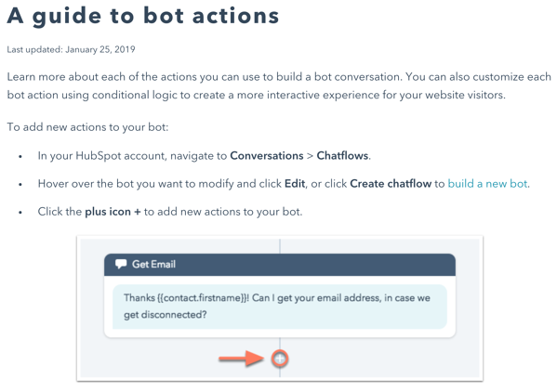
Task: Click 'To add new actions to your bot:' line
Action: click(87, 127)
